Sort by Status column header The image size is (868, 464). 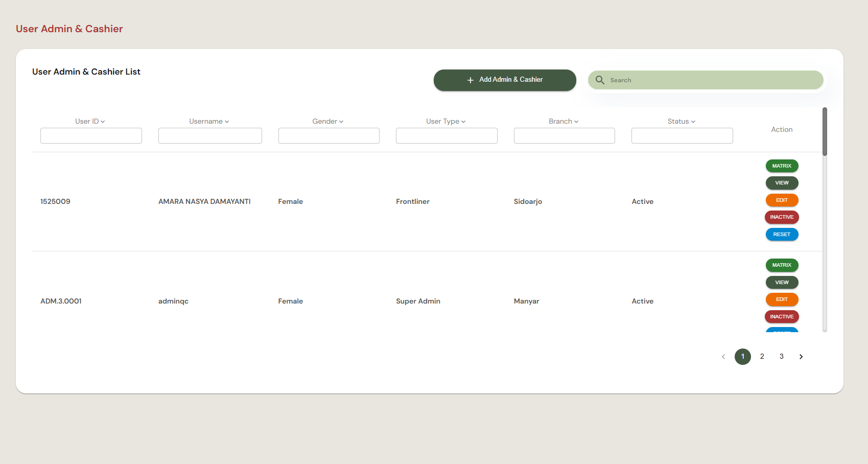(682, 122)
